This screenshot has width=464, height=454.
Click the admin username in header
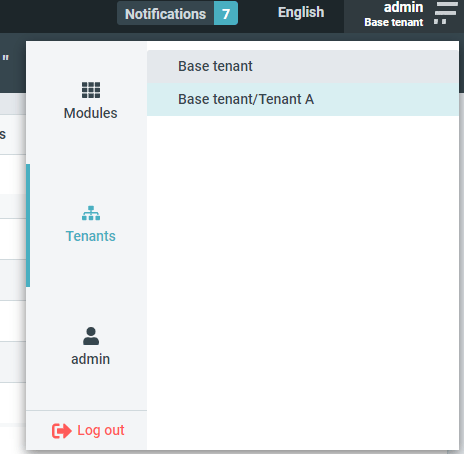pos(403,7)
